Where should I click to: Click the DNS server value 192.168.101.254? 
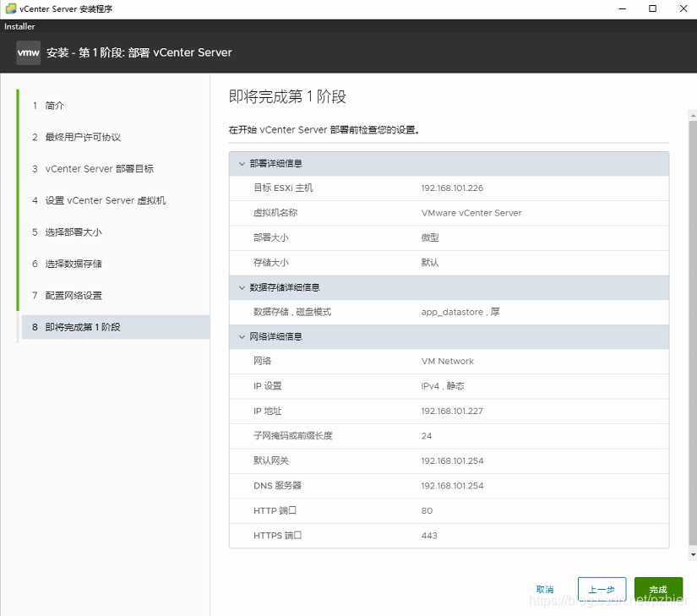point(452,486)
